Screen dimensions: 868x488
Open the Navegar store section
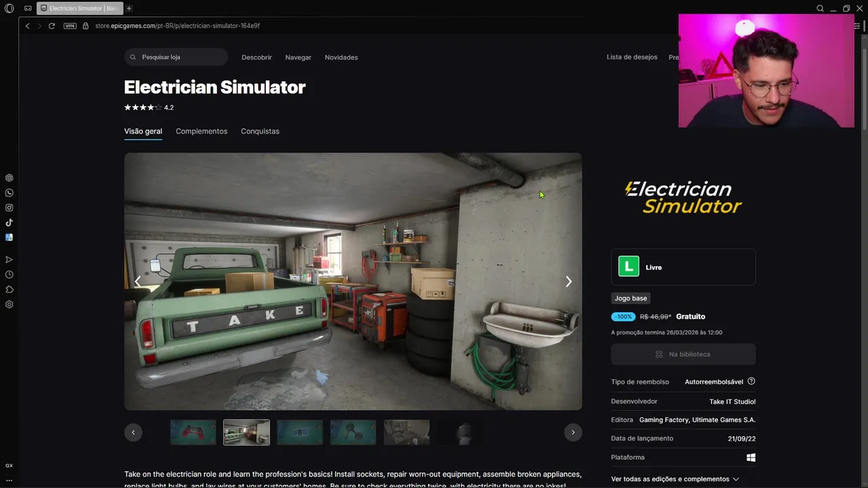[298, 58]
